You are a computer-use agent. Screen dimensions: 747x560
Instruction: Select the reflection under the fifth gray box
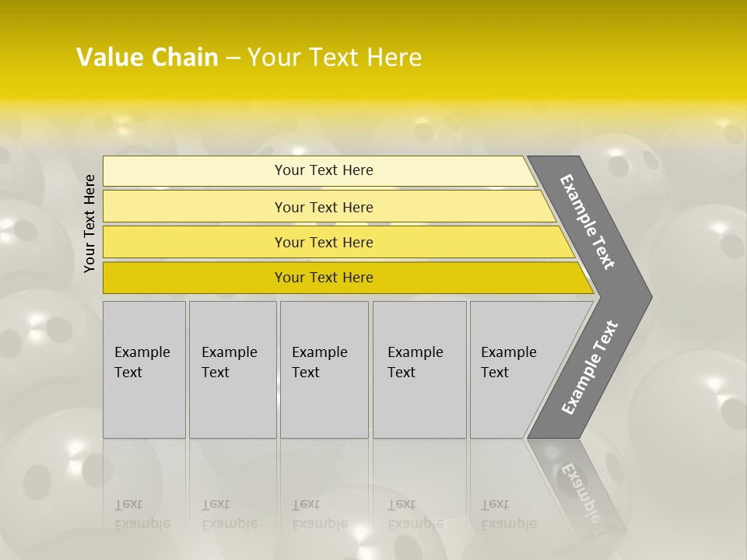[x=510, y=513]
